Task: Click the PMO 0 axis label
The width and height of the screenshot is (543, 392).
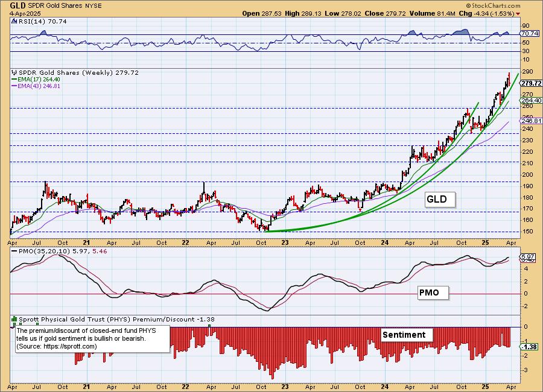Action: tap(526, 294)
